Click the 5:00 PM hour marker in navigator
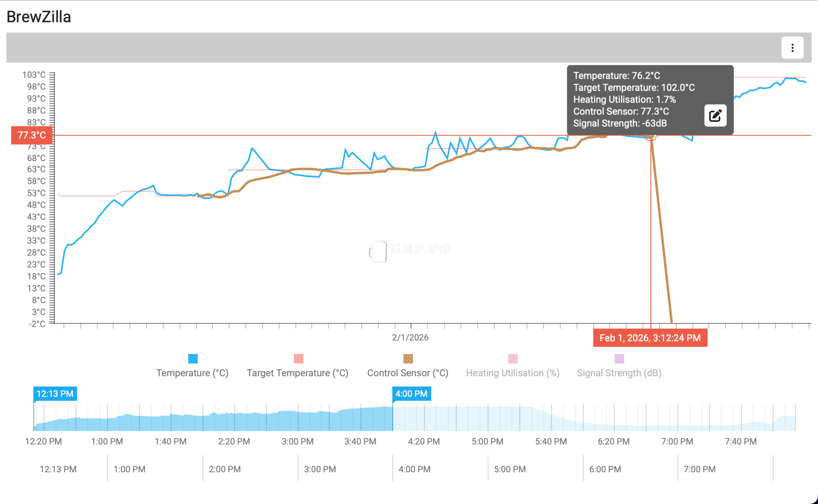The width and height of the screenshot is (818, 504). coord(510,469)
